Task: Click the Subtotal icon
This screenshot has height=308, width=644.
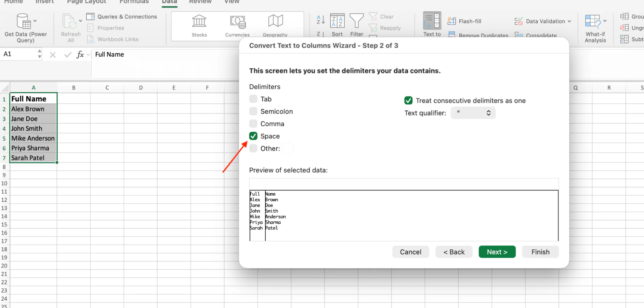Action: point(624,39)
